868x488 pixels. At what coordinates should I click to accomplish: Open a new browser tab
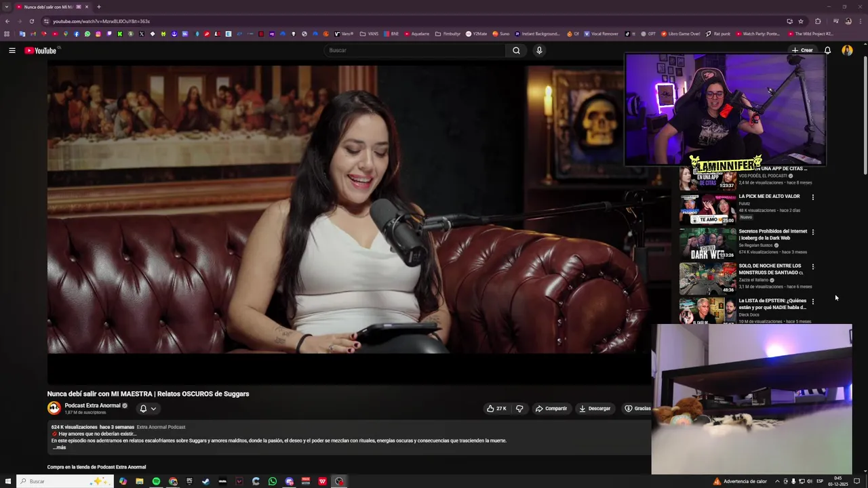[x=98, y=7]
